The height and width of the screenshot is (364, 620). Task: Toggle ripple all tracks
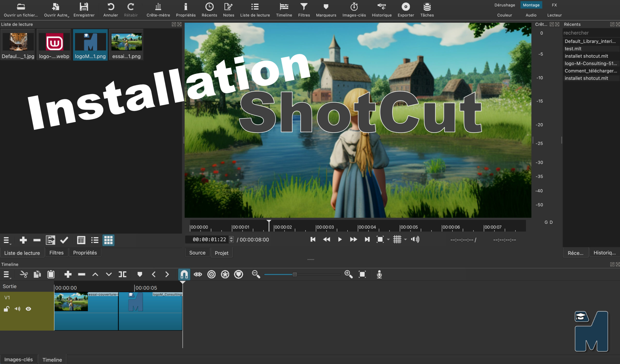225,274
